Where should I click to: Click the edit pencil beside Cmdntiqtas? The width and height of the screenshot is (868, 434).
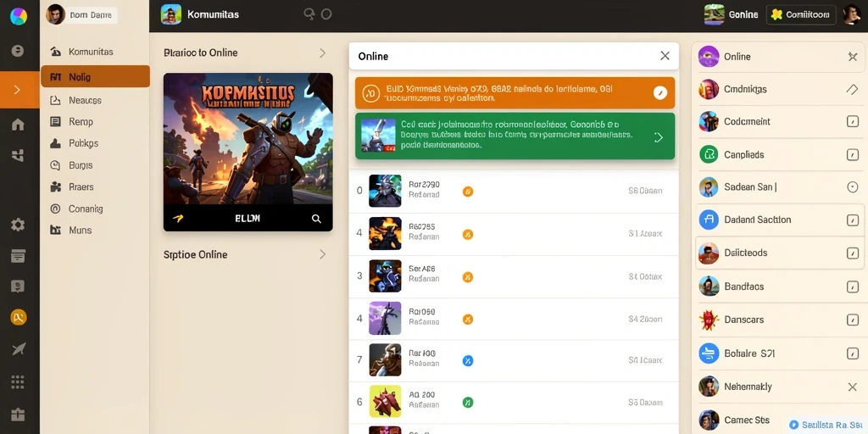[853, 89]
